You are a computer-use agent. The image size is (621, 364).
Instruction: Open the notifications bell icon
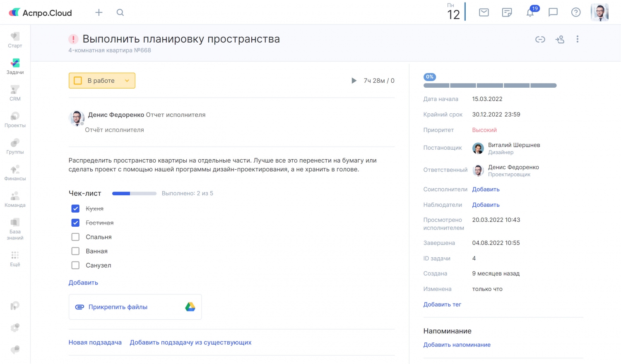click(x=530, y=13)
